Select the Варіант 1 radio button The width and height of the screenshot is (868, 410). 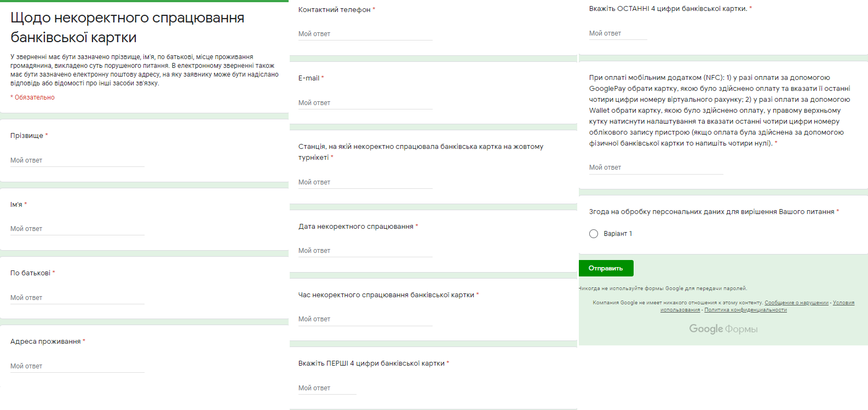pos(594,234)
